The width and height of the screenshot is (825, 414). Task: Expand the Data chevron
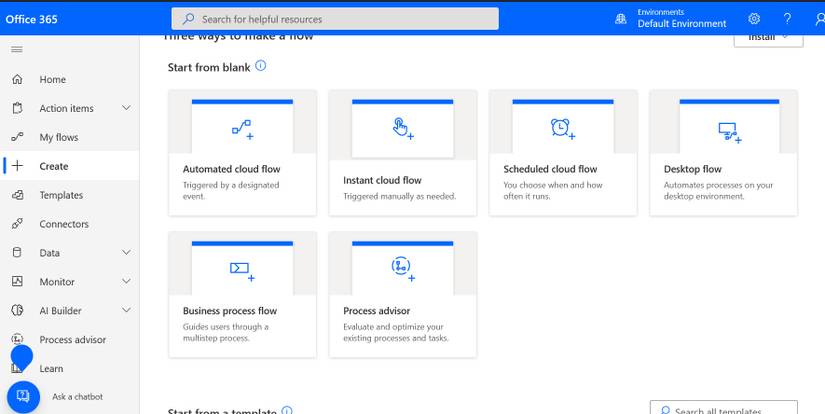[126, 253]
